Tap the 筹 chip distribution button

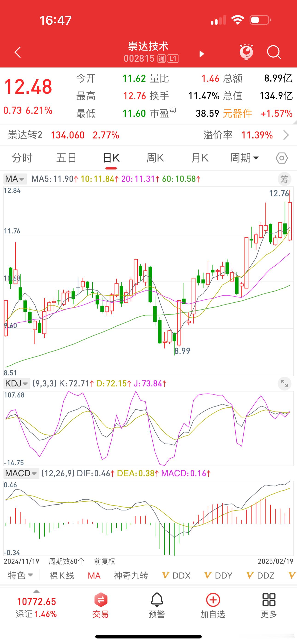(x=285, y=179)
